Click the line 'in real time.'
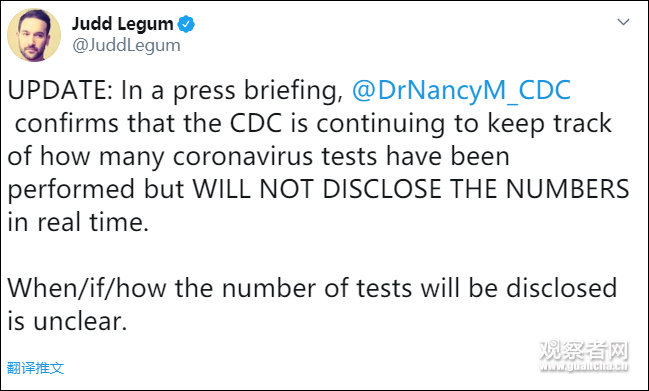Screen dimensions: 649x391 click(78, 222)
